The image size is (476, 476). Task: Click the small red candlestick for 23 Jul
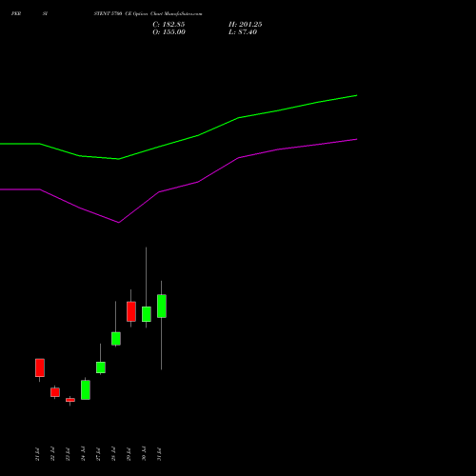click(x=70, y=400)
